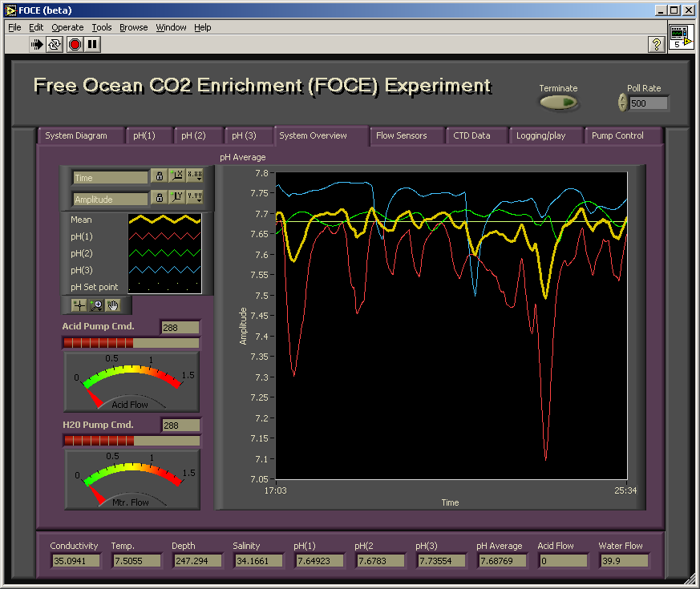700x589 pixels.
Task: Click the pH(3) blue plot legend sample
Action: coord(164,270)
